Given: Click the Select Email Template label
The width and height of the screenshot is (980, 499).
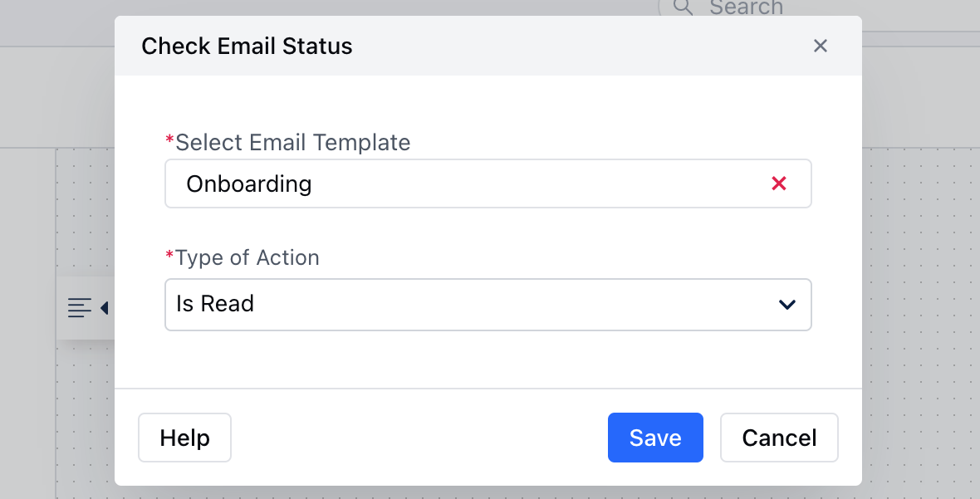Looking at the screenshot, I should click(x=292, y=142).
